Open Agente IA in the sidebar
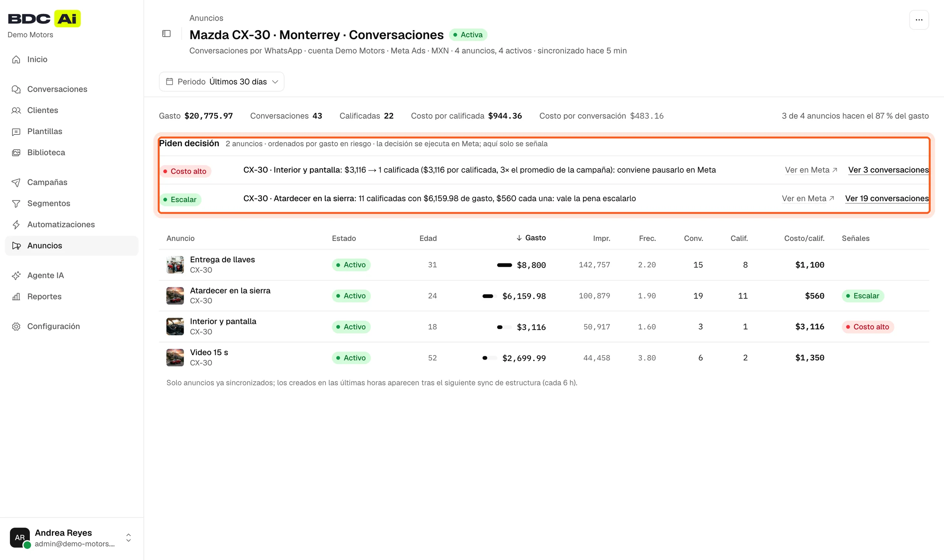Screen dimensions: 944x560 pos(72,276)
